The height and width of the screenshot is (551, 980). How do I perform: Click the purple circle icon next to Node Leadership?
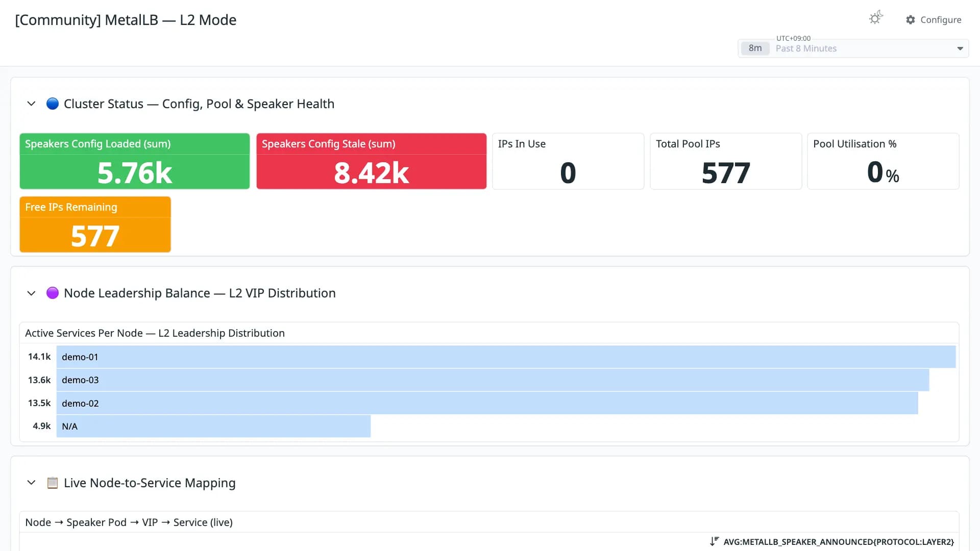(53, 293)
